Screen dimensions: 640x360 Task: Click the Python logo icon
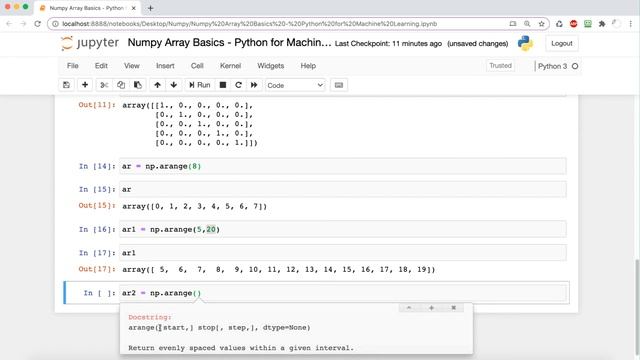pos(525,43)
